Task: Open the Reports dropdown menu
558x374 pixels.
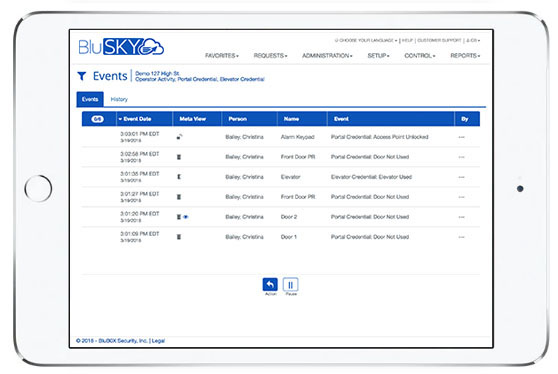Action: coord(465,56)
